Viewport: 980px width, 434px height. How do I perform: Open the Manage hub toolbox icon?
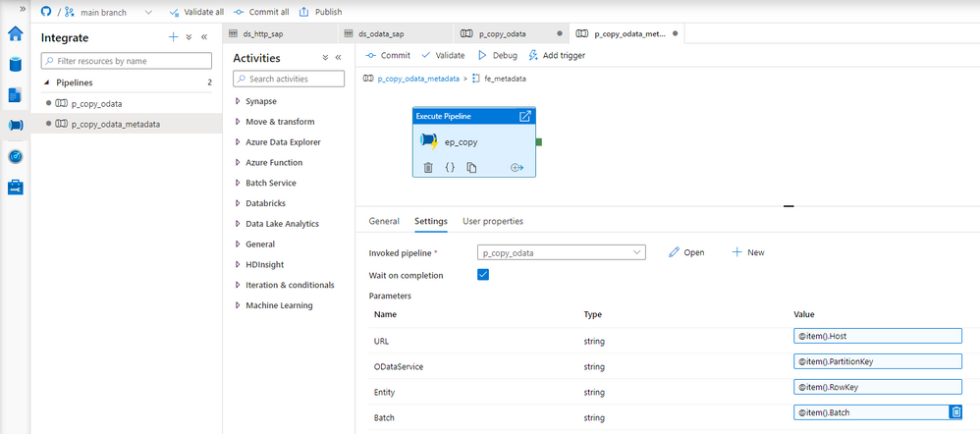(x=15, y=187)
